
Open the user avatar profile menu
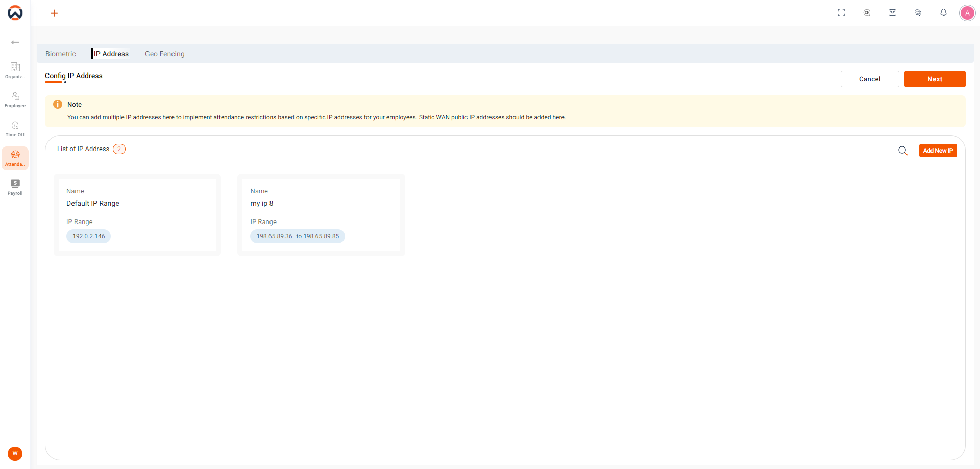(967, 13)
